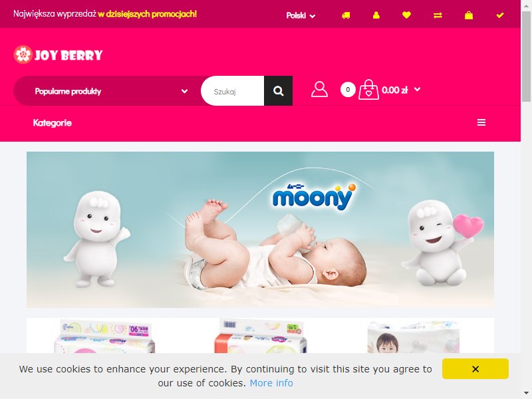
Task: Click the Joy Berry logo
Action: tap(58, 55)
